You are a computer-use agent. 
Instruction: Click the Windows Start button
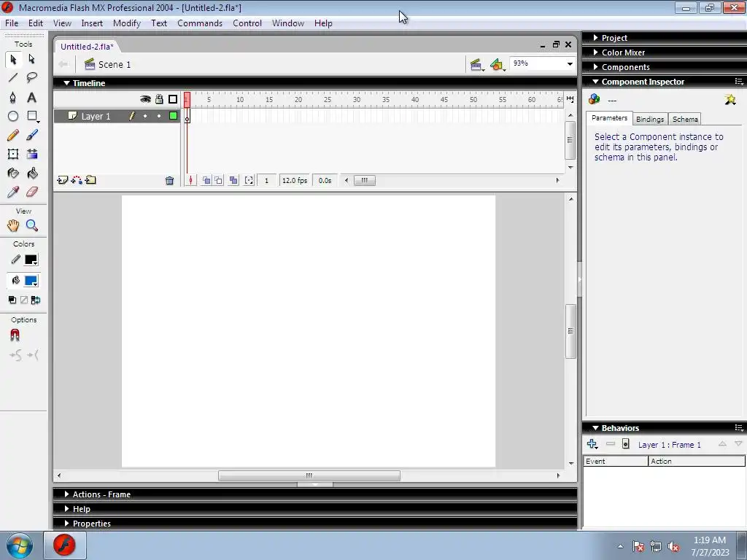(x=20, y=545)
